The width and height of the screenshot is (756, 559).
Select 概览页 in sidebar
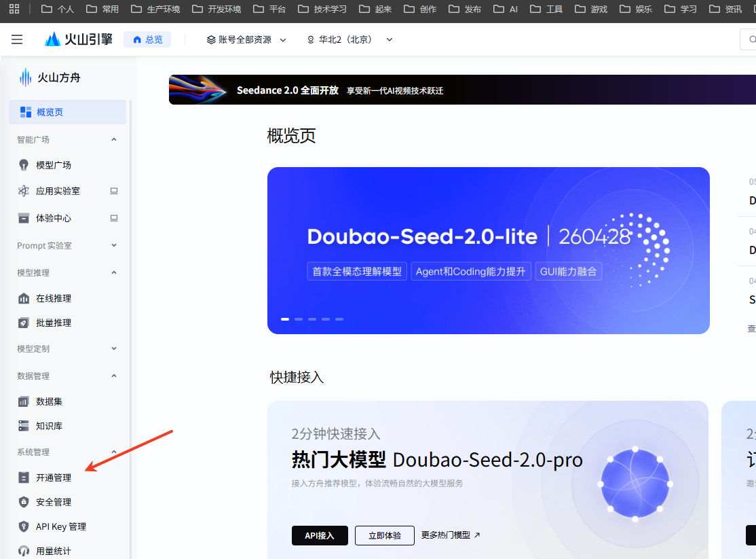(67, 112)
